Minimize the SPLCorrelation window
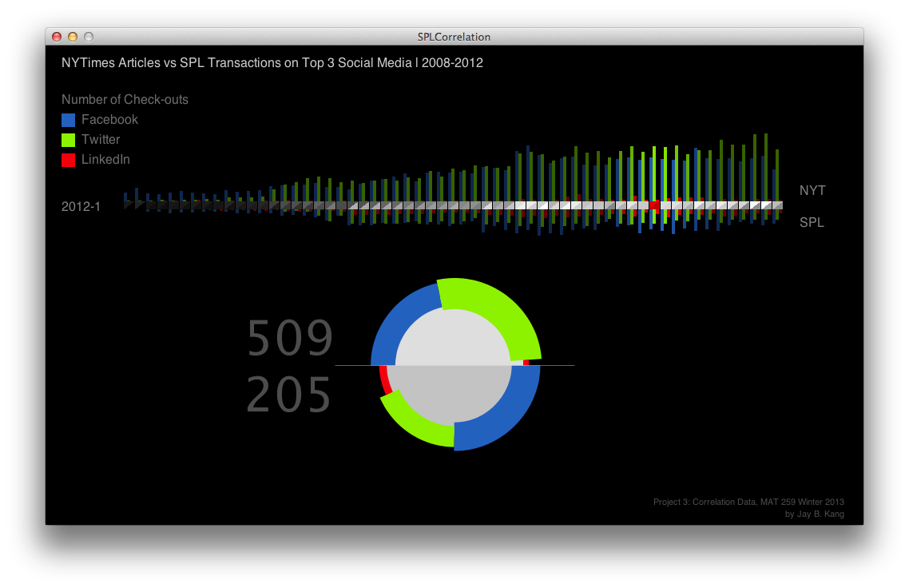The image size is (909, 588). point(73,37)
